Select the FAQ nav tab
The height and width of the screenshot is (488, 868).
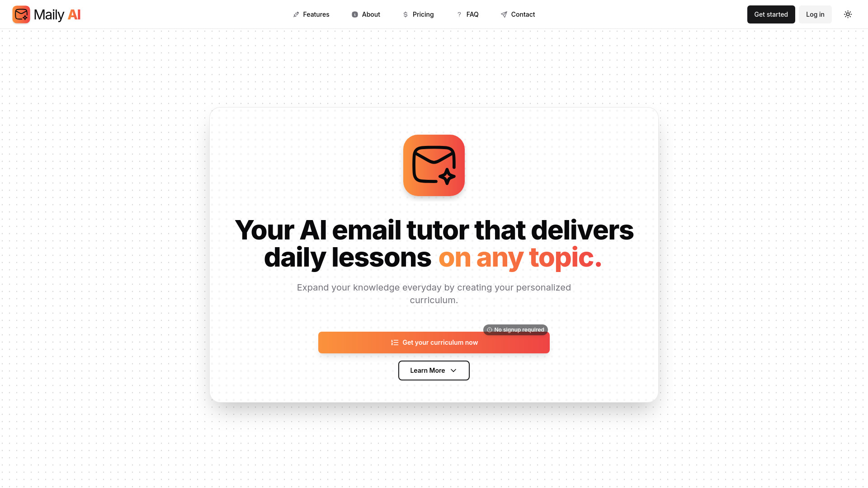tap(472, 14)
